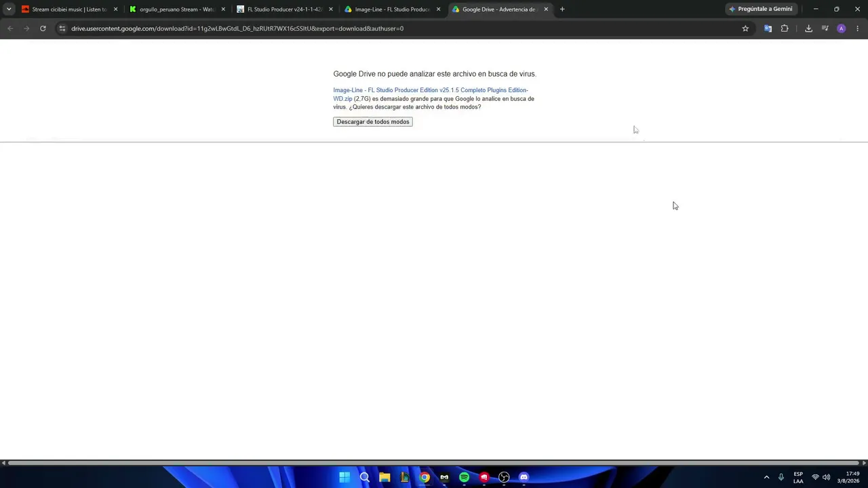Change the ESP LAA keyboard language
Image resolution: width=868 pixels, height=488 pixels.
798,477
